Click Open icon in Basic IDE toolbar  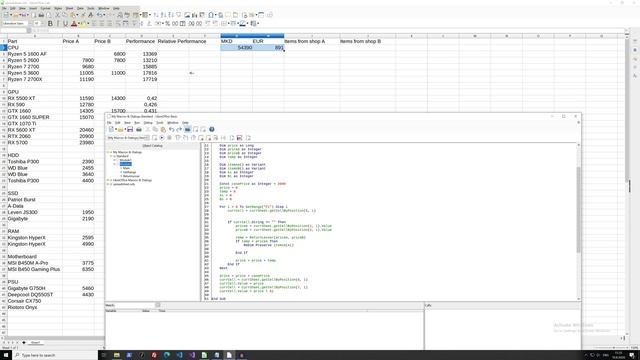[x=120, y=129]
